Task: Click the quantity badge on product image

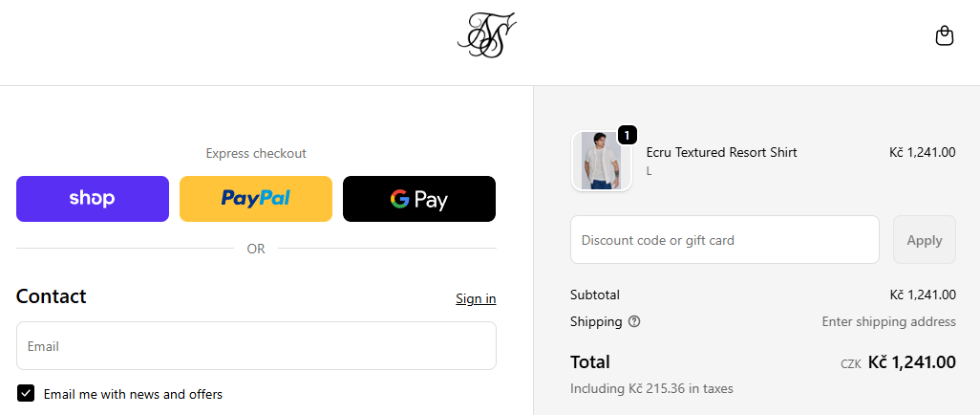Action: click(x=628, y=135)
